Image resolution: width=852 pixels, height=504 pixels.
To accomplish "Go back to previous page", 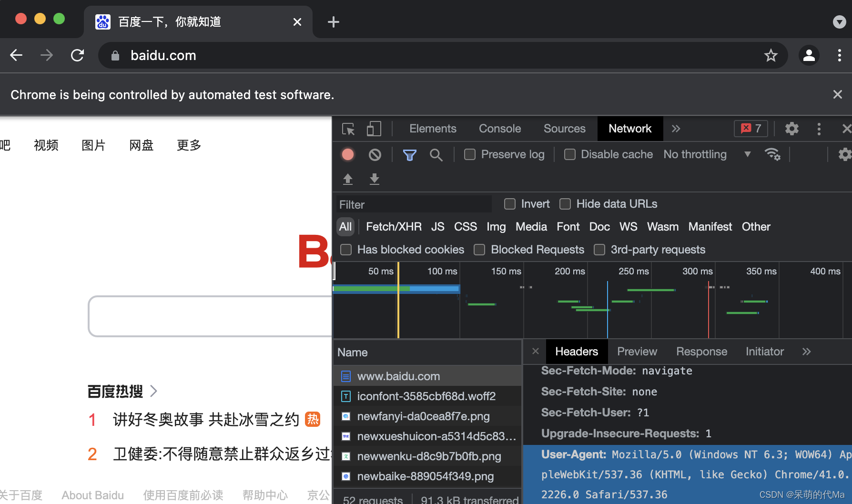I will coord(17,56).
